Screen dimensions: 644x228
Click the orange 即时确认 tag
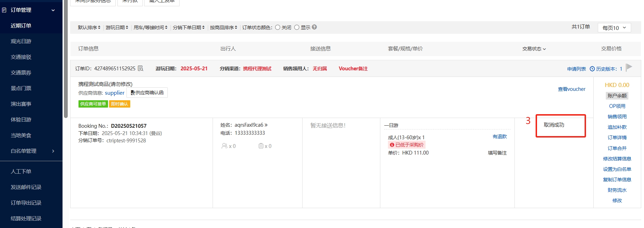(119, 104)
